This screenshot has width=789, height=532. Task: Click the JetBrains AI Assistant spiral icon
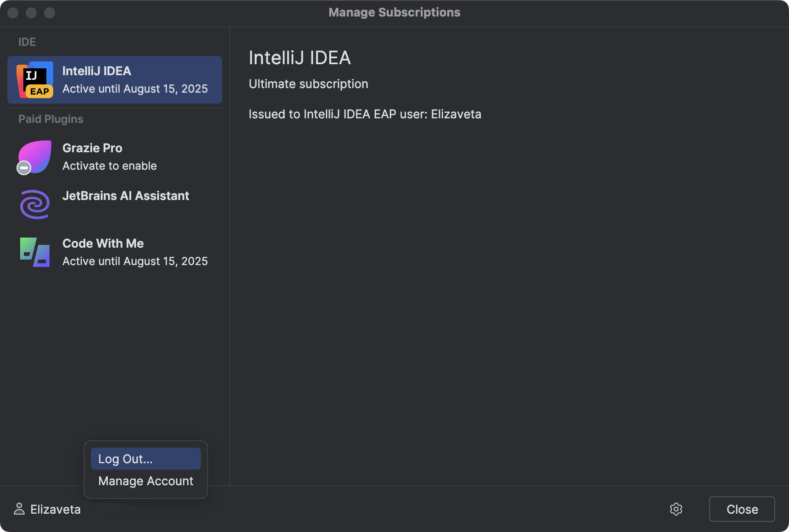point(34,204)
